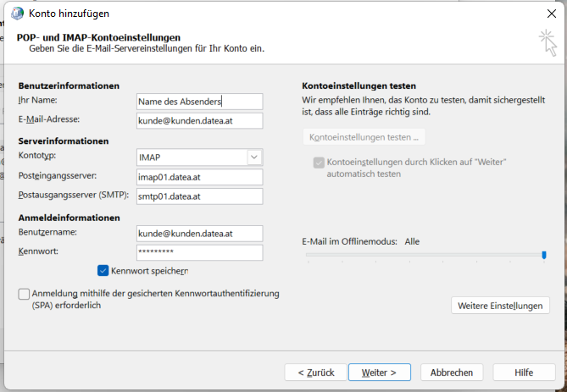The width and height of the screenshot is (567, 392).
Task: Select the Kennwort password field
Action: (x=199, y=252)
